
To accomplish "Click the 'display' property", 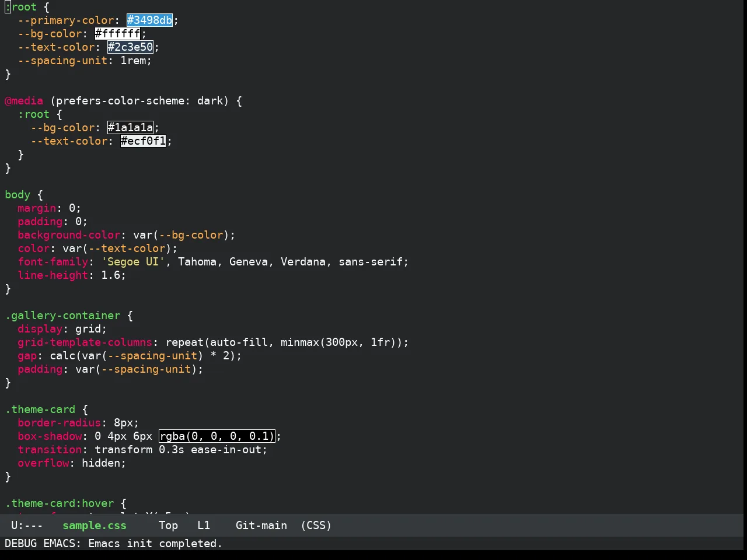I will point(40,329).
